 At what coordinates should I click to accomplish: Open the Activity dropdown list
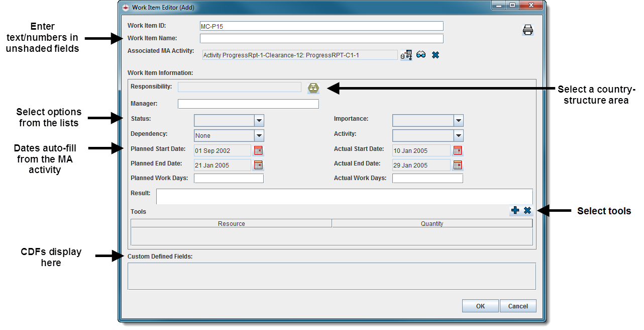458,136
